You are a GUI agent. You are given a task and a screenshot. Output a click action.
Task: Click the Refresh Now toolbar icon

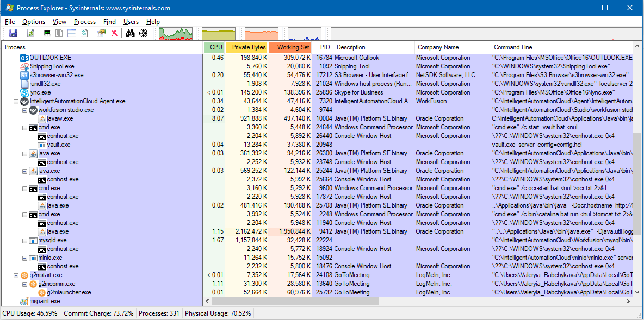pyautogui.click(x=31, y=34)
